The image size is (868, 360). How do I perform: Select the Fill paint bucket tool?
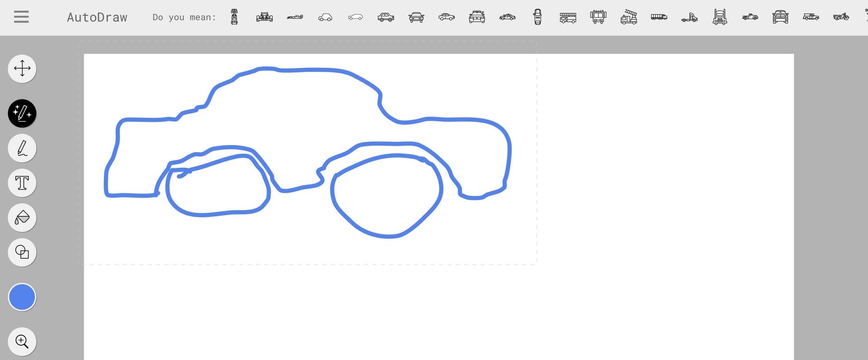(22, 218)
